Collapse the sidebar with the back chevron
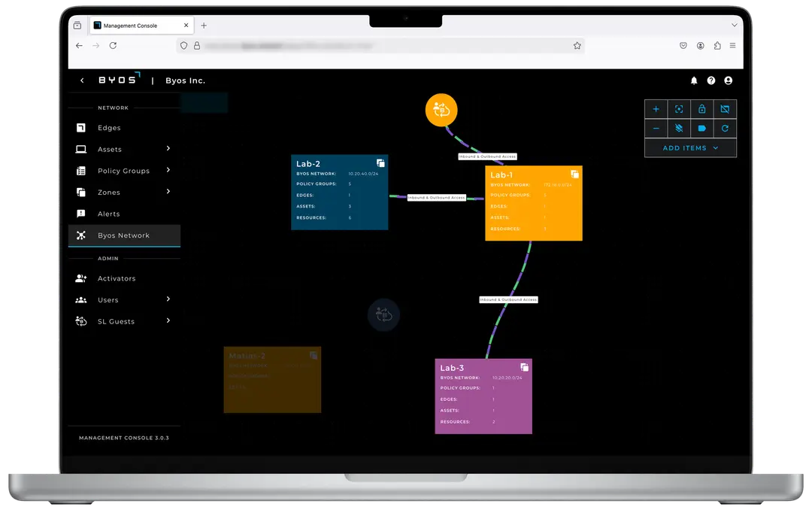 click(x=82, y=80)
